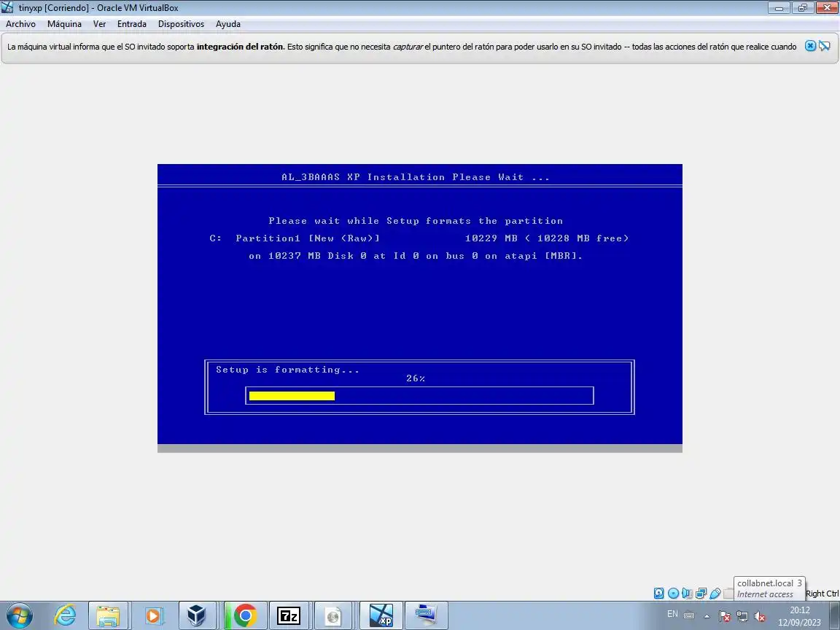
Task: Switch to the XP virtual machine taskbar icon
Action: click(x=381, y=615)
